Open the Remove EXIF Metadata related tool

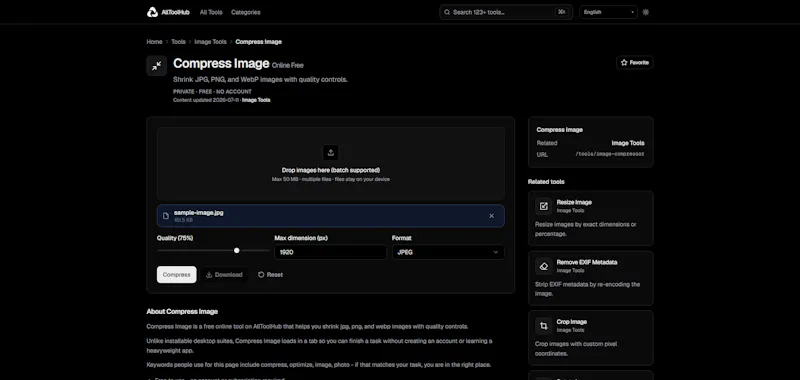point(591,278)
